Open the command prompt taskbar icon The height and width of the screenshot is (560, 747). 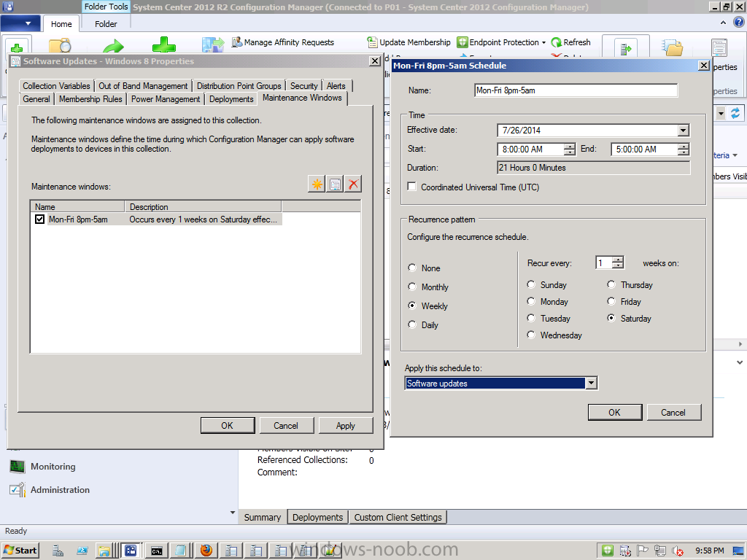click(157, 551)
